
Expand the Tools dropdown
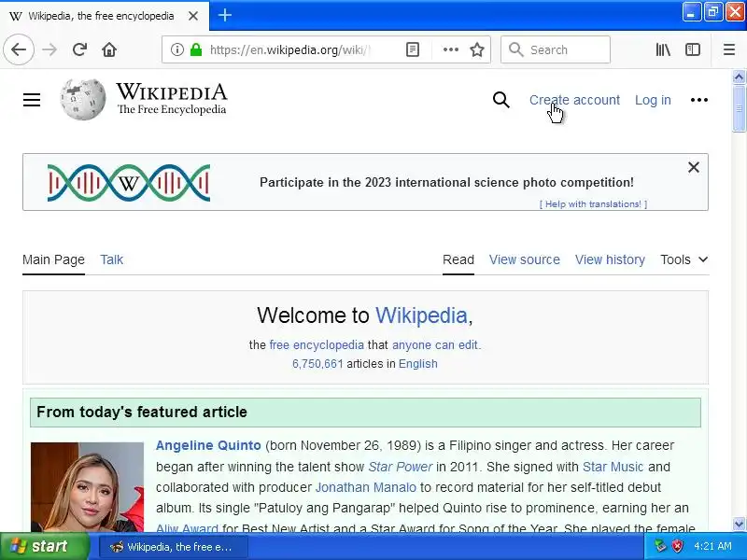tap(684, 259)
